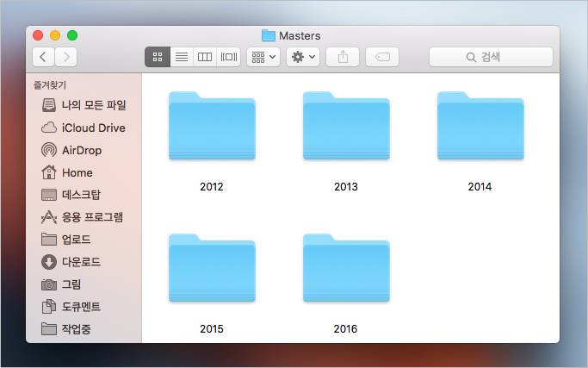Open 나의 모든 파일 in sidebar
The image size is (588, 368).
point(84,105)
